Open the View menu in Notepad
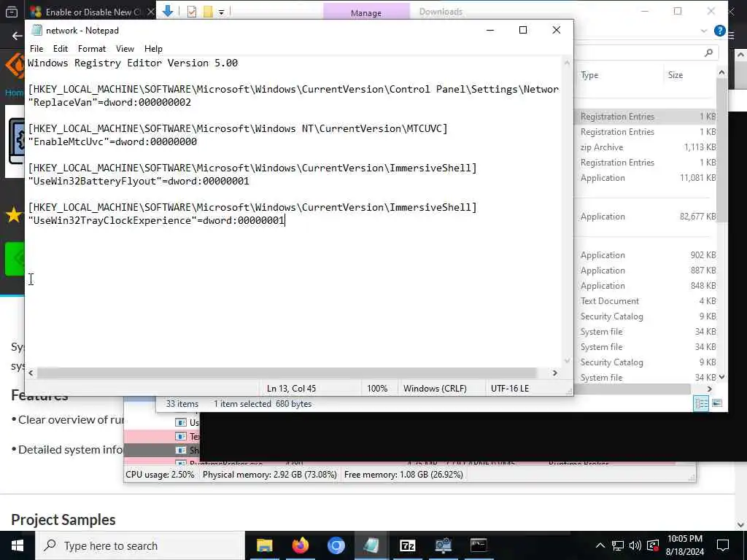The width and height of the screenshot is (747, 560). click(x=125, y=49)
